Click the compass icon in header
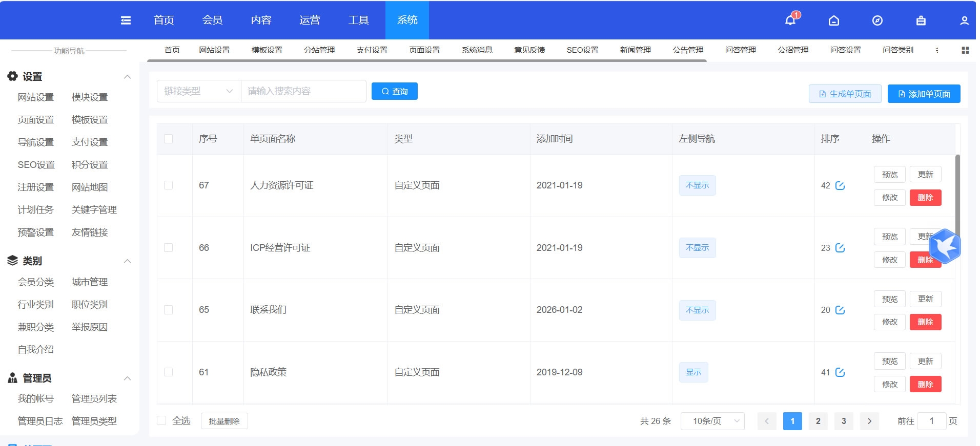The height and width of the screenshot is (446, 980). 877,20
